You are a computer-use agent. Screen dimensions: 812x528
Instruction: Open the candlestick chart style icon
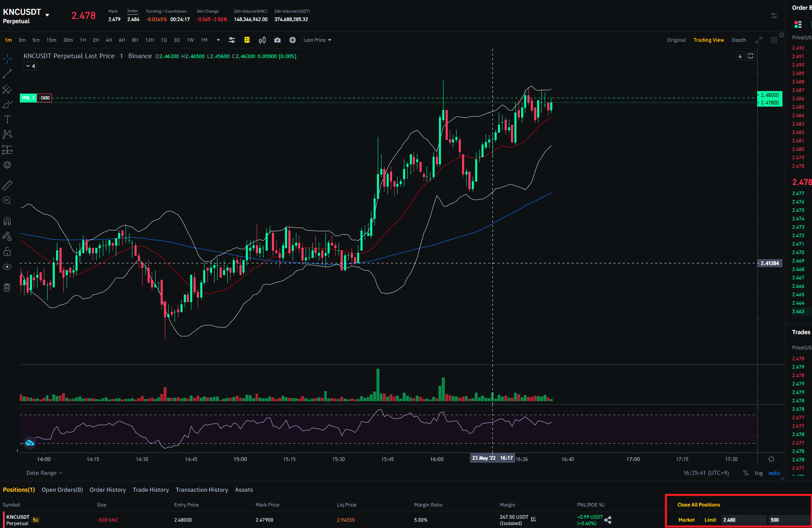point(262,40)
